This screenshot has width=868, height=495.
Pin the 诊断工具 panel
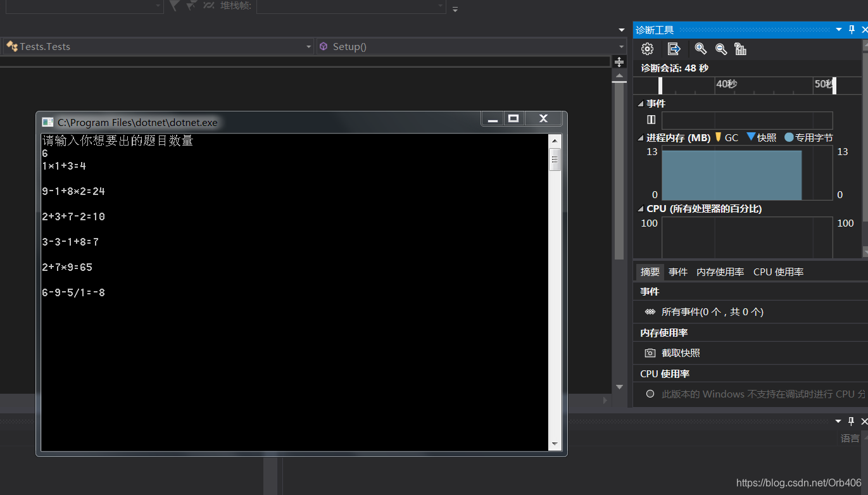point(852,30)
